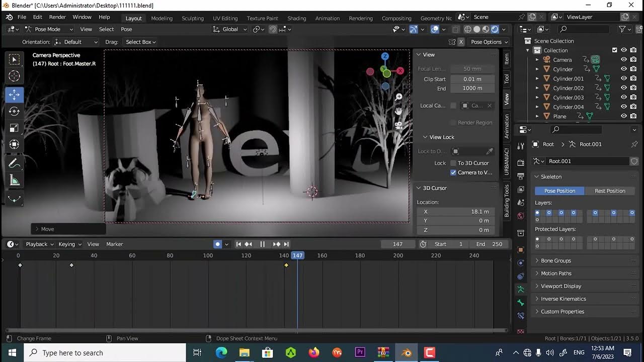Switch to the Sculpting workspace tab

pos(193,18)
